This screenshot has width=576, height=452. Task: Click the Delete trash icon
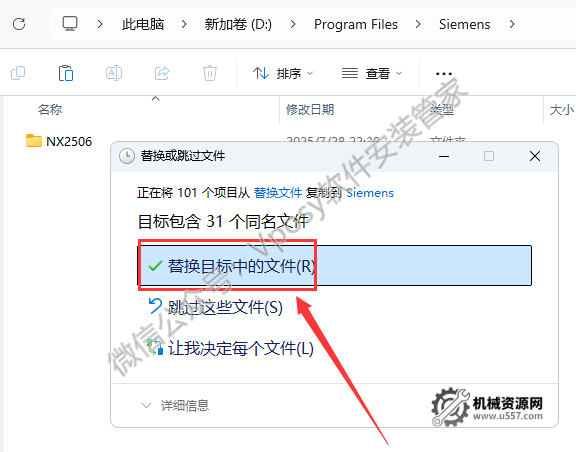pyautogui.click(x=210, y=73)
